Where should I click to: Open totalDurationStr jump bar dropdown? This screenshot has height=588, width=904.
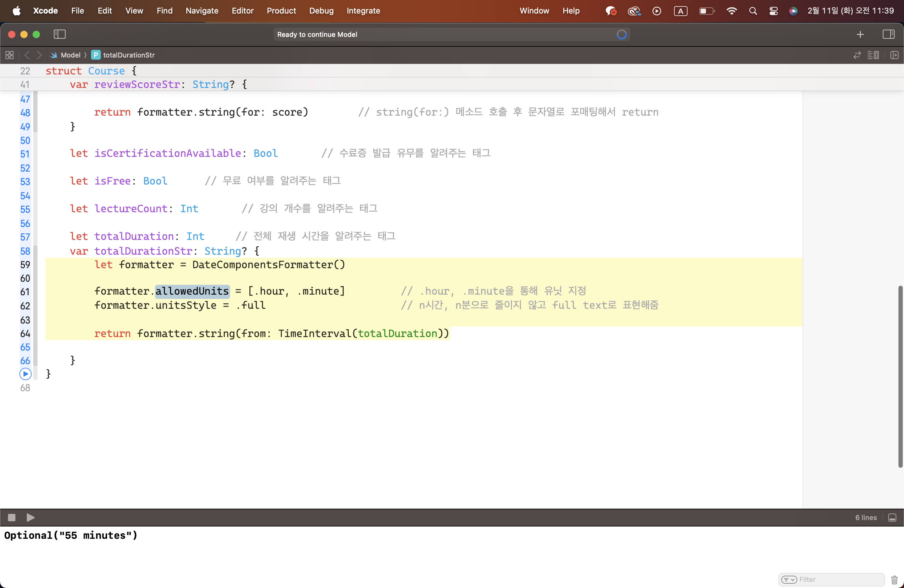(x=129, y=55)
